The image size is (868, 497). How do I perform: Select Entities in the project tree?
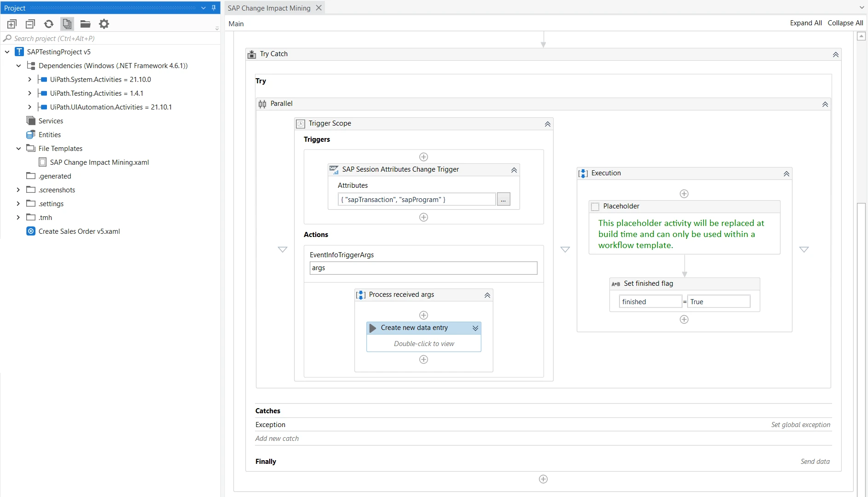50,135
